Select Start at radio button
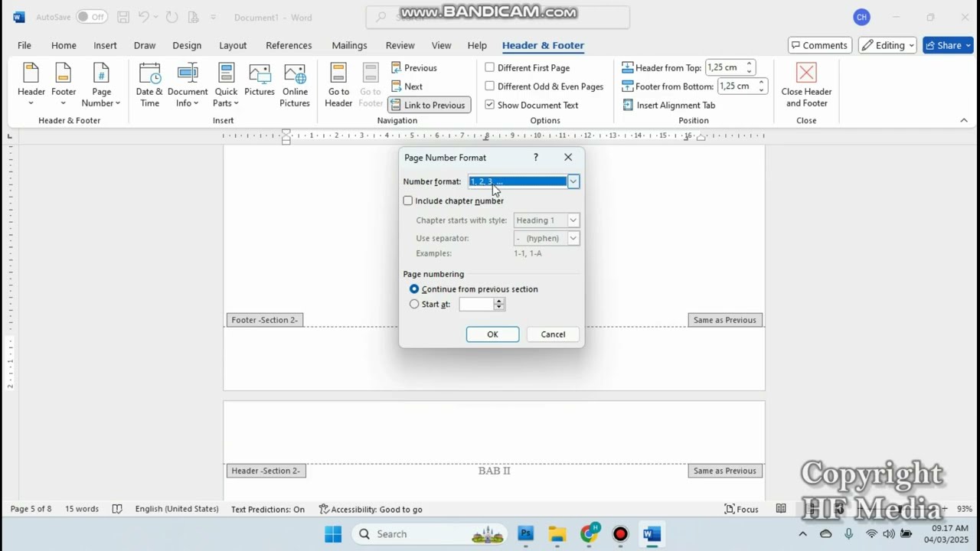This screenshot has height=551, width=980. tap(414, 304)
